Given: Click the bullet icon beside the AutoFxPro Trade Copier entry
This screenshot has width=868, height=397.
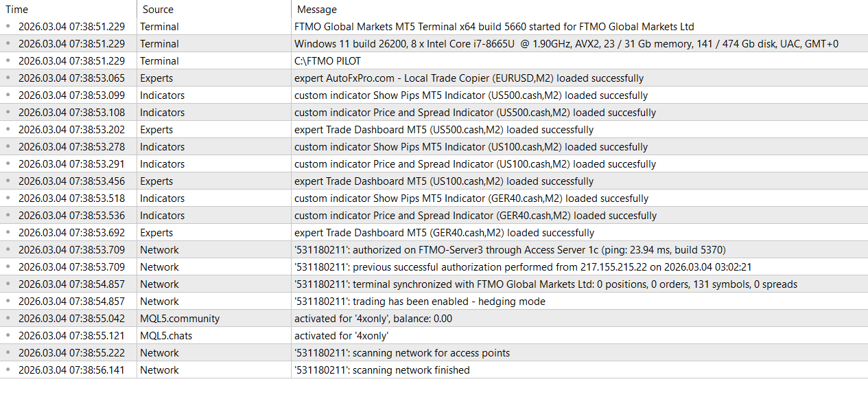Looking at the screenshot, I should pos(8,78).
